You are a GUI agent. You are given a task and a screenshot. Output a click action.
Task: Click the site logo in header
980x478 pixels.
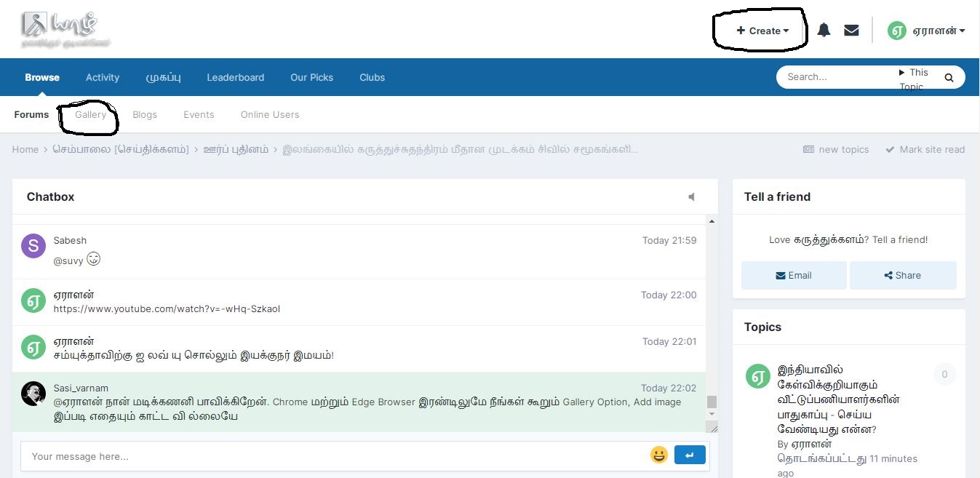coord(65,29)
